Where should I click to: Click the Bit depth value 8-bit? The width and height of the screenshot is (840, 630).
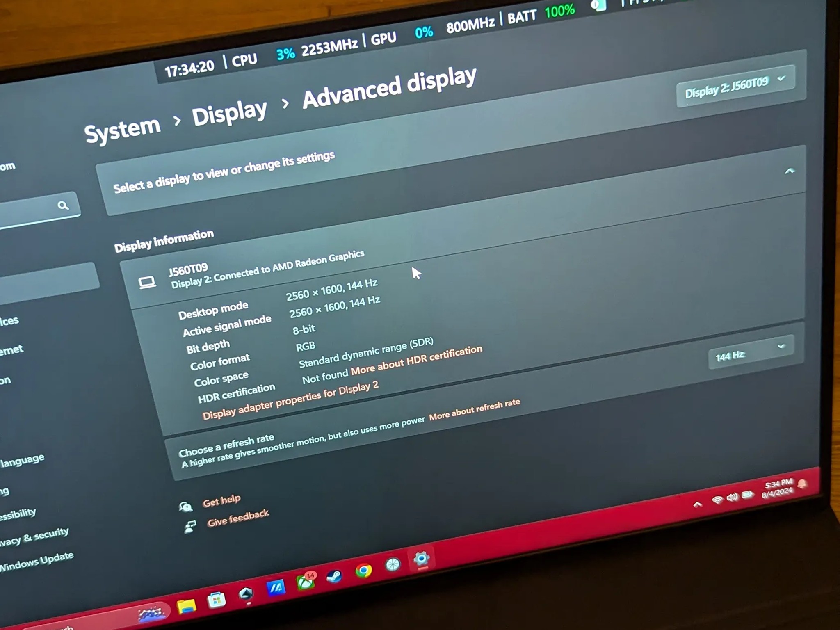tap(304, 329)
